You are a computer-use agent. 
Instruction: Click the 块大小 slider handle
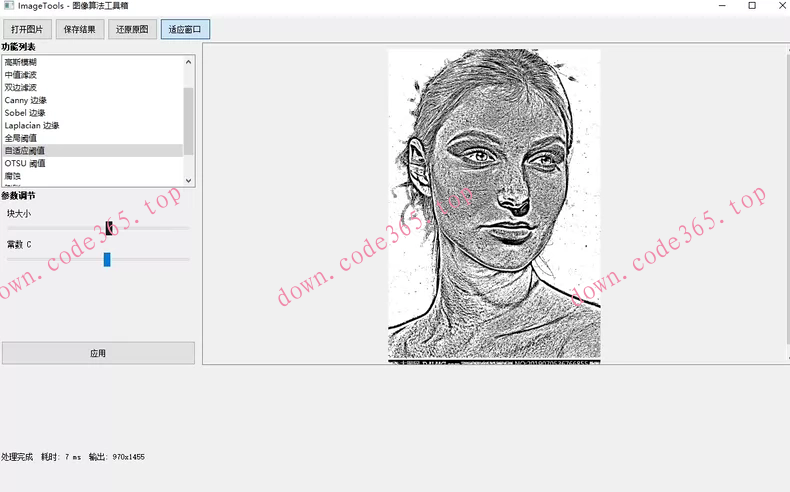tap(109, 228)
